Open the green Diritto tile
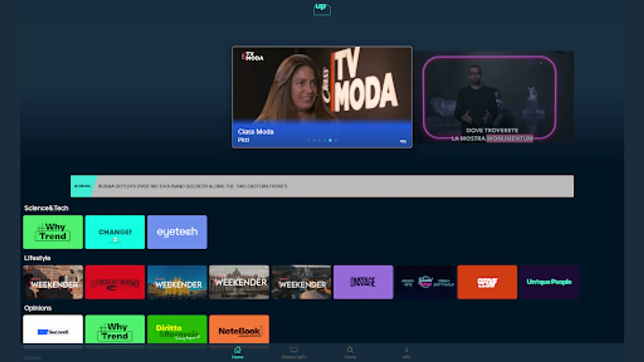This screenshot has height=362, width=644. [177, 329]
